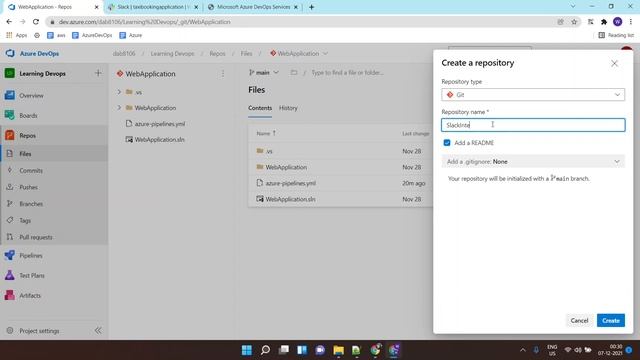Click the file or folder search field
This screenshot has height=360, width=640.
point(347,72)
